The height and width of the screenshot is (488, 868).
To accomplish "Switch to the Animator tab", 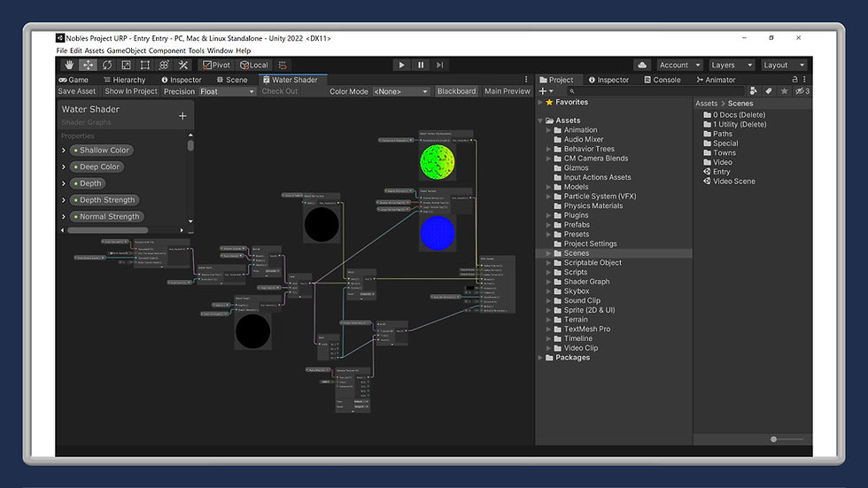I will click(x=716, y=80).
